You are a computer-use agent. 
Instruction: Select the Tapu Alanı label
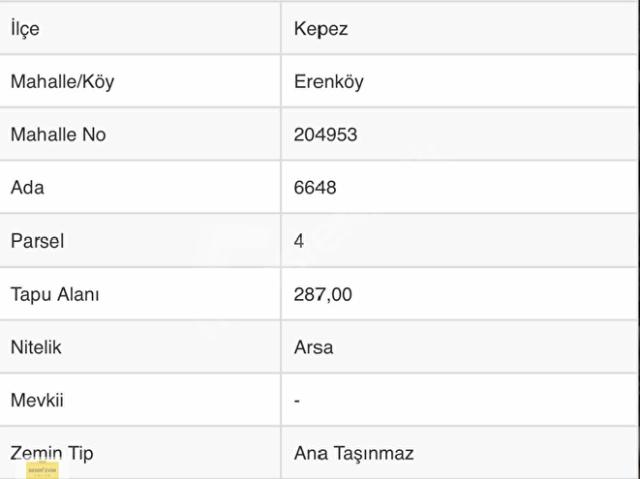(54, 295)
